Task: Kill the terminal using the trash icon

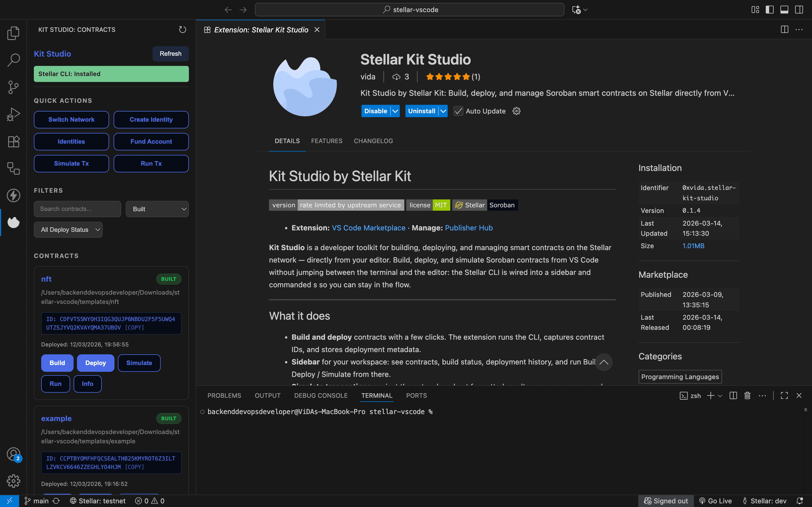Action: (x=747, y=395)
